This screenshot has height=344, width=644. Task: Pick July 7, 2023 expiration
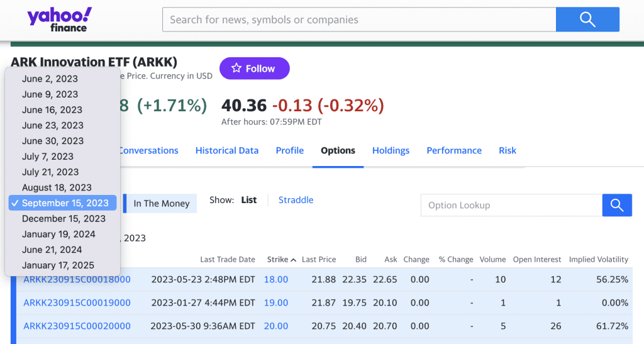pyautogui.click(x=62, y=157)
